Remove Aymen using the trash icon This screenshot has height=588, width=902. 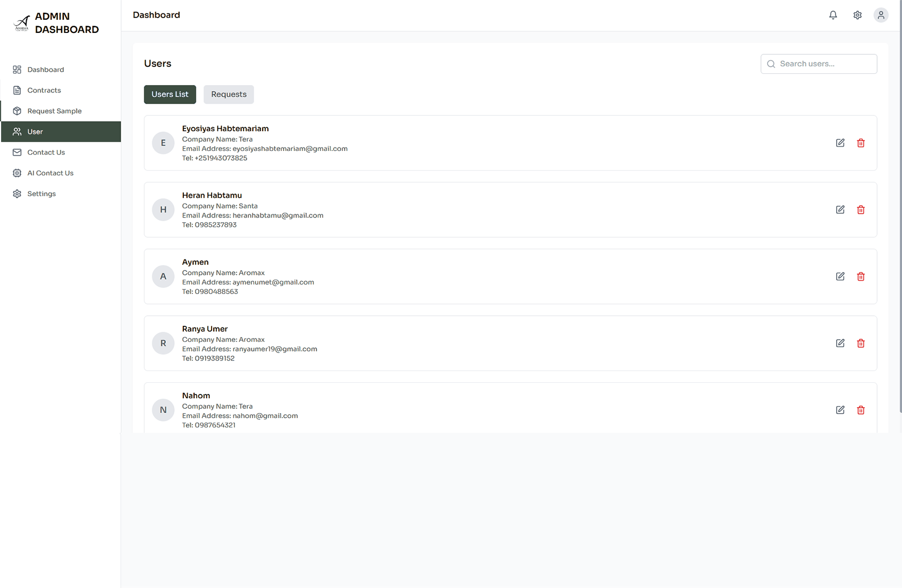coord(861,276)
